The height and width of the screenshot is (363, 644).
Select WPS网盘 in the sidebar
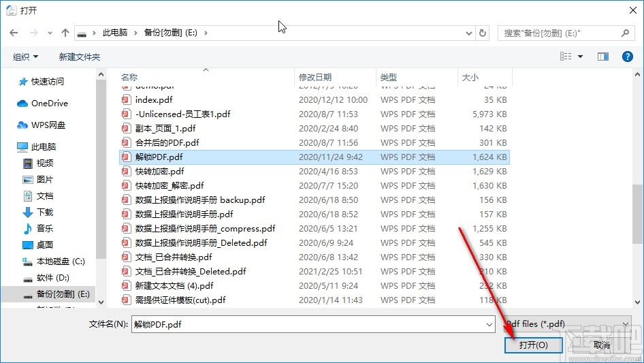42,125
